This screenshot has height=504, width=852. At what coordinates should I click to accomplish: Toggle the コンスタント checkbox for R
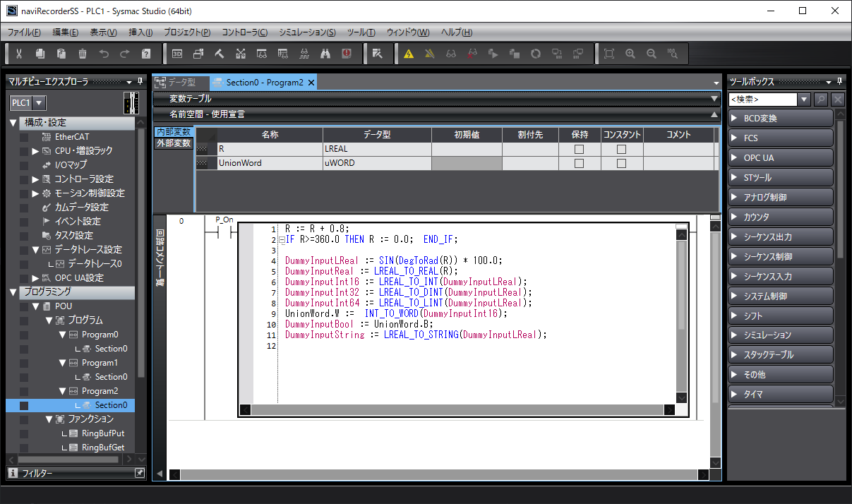(x=621, y=149)
